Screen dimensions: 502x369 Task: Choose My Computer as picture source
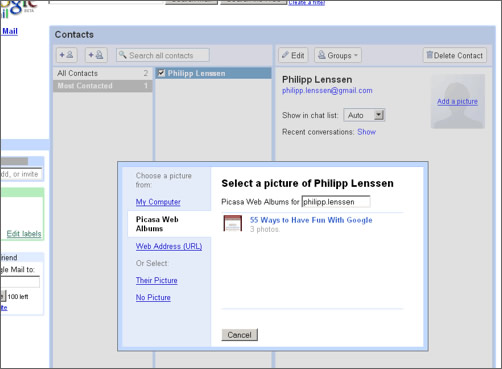pyautogui.click(x=158, y=202)
